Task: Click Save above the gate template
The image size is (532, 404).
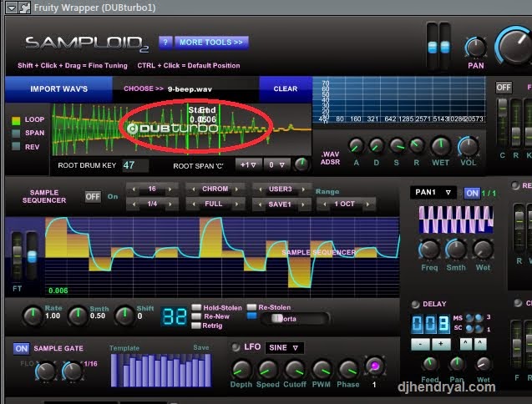Action: point(201,347)
